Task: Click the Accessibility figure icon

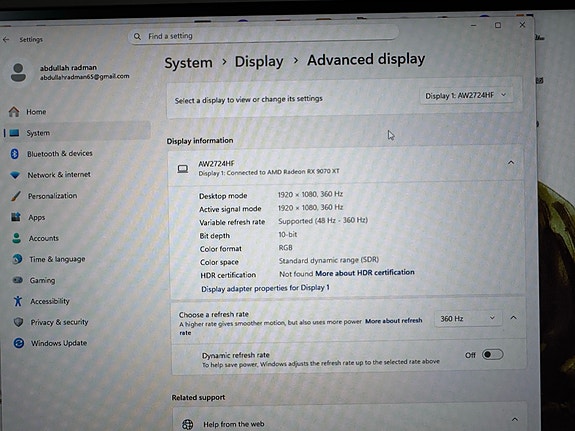Action: click(x=18, y=301)
